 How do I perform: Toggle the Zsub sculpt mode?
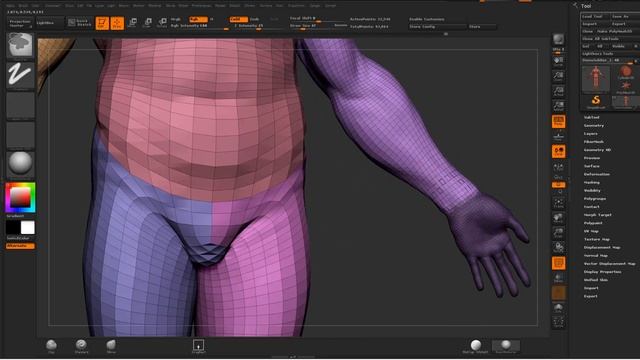(x=255, y=19)
